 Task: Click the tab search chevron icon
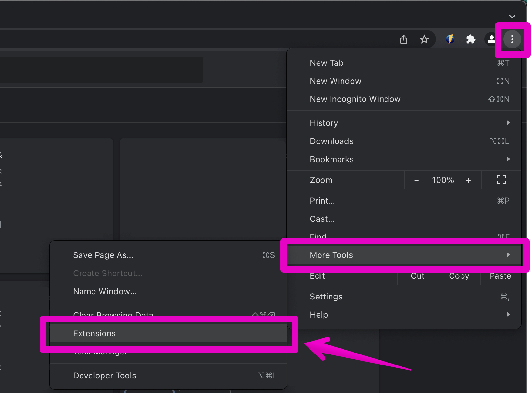(x=512, y=17)
